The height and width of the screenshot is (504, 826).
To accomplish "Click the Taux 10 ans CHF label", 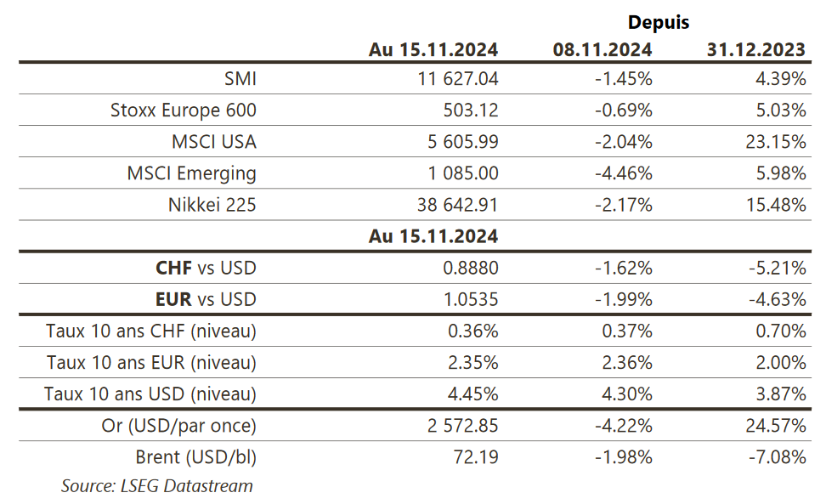I will [x=152, y=331].
